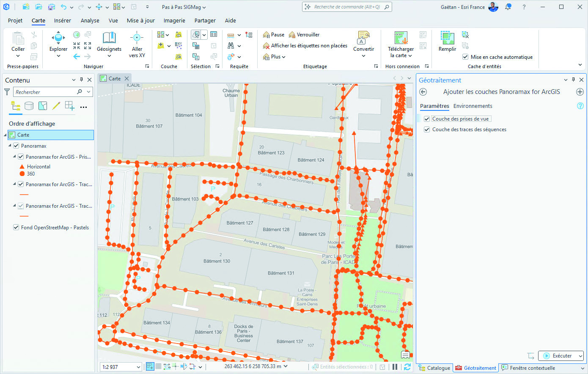Click the Pause labeling button
This screenshot has width=588, height=374.
coord(274,35)
